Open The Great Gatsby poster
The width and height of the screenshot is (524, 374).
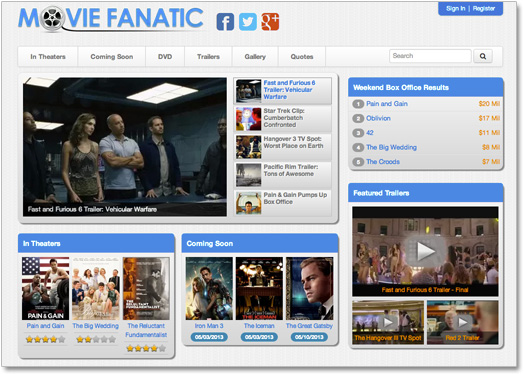(309, 288)
